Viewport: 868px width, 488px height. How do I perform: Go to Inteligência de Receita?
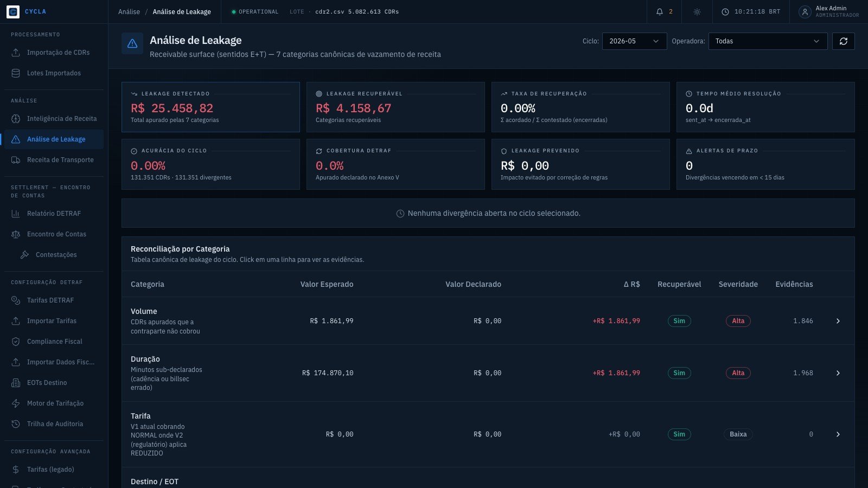coord(54,119)
